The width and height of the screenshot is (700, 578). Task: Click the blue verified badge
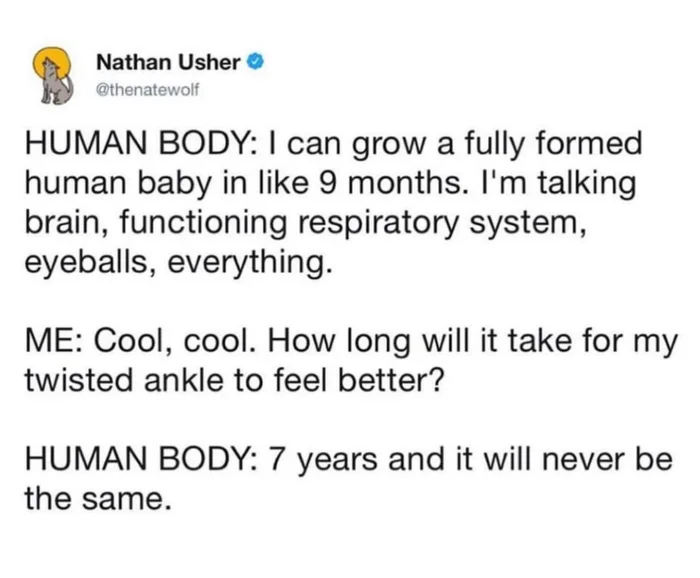coord(255,62)
